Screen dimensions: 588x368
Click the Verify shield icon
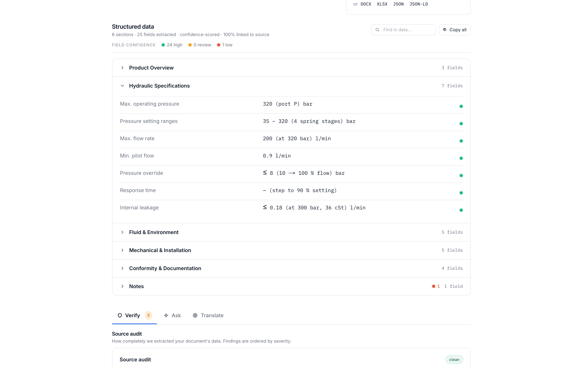120,315
